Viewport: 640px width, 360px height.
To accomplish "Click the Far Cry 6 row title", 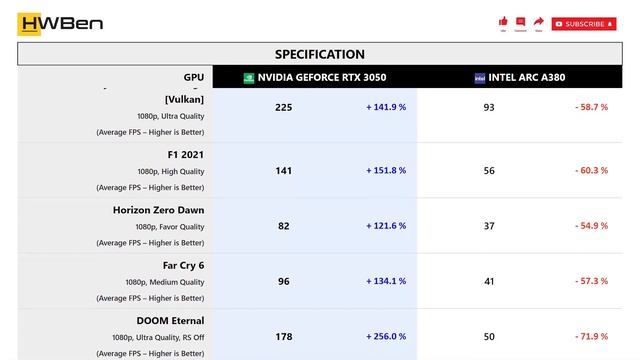I will (x=183, y=266).
